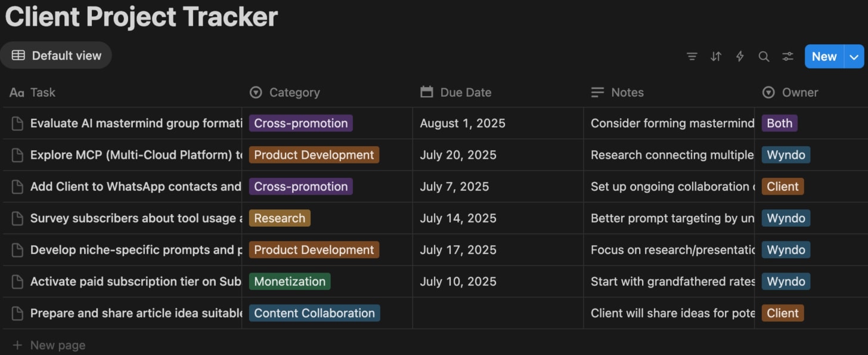The height and width of the screenshot is (355, 868).
Task: Click page icon beside Survey subscribers task
Action: (18, 218)
